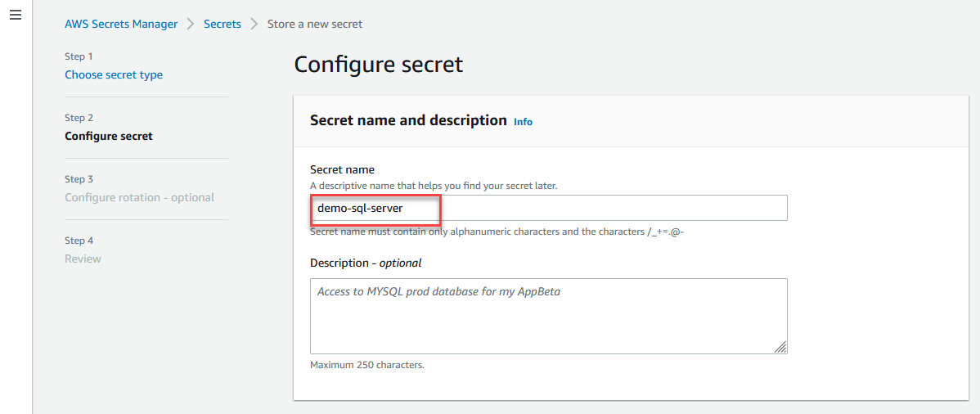Select the Review step
This screenshot has width=980, height=414.
pyautogui.click(x=83, y=259)
